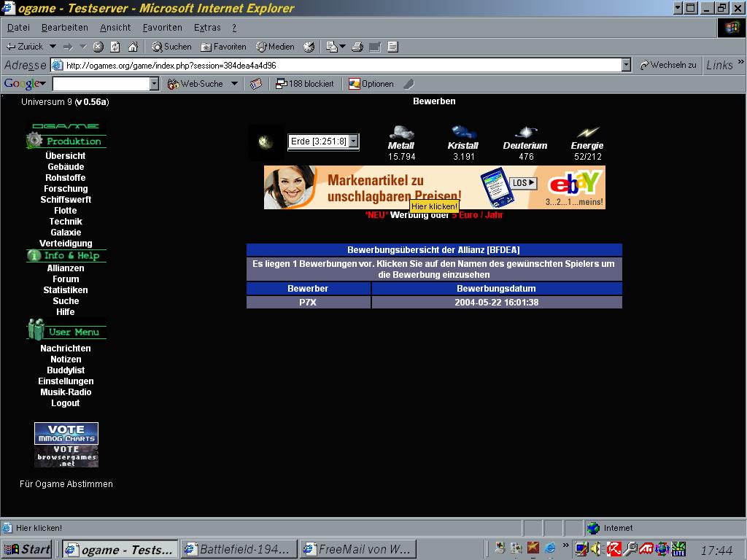Click the Print icon in toolbar
The height and width of the screenshot is (560, 747).
pos(357,47)
